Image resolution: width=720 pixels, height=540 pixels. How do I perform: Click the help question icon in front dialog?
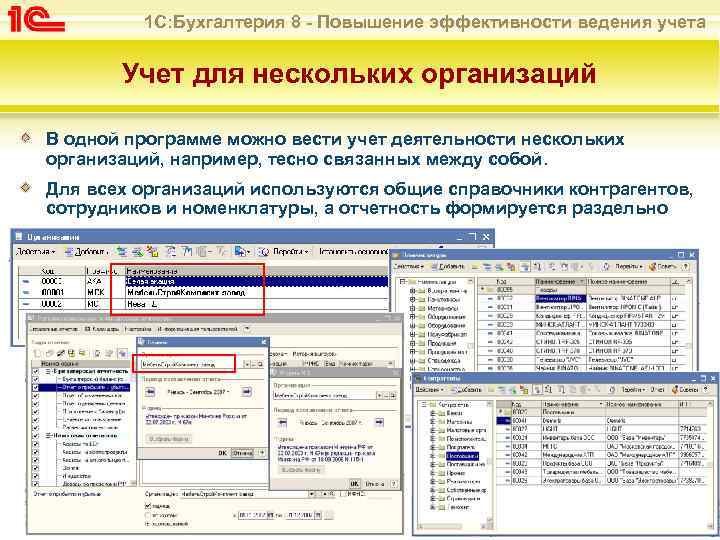click(262, 453)
